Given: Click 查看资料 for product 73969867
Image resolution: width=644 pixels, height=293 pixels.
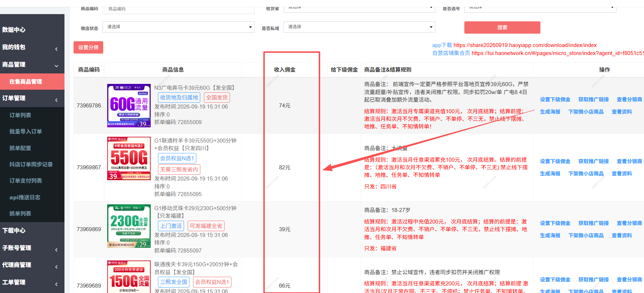Looking at the screenshot, I should (622, 174).
